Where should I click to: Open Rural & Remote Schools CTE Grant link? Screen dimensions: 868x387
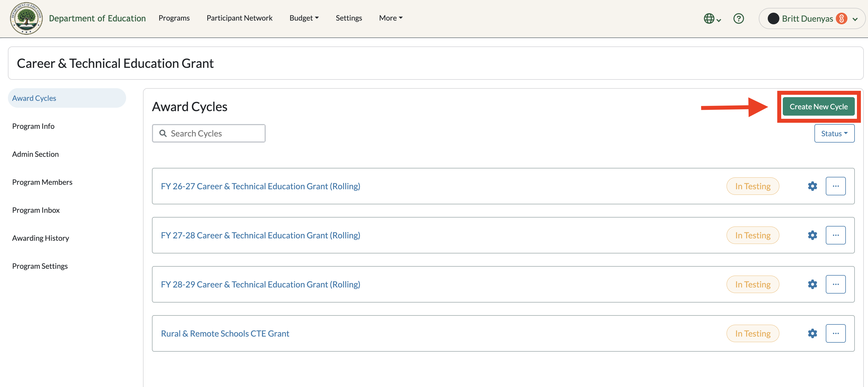225,334
